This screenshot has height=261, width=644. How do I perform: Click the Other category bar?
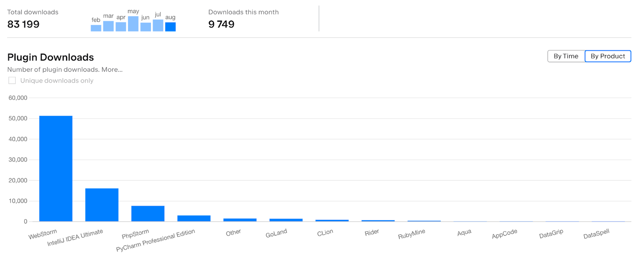pyautogui.click(x=240, y=220)
